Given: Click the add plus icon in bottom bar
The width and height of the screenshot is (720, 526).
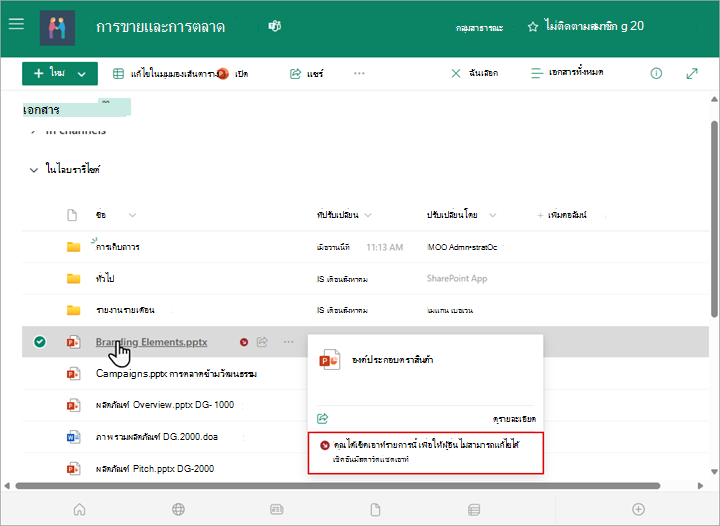Looking at the screenshot, I should pyautogui.click(x=638, y=509).
